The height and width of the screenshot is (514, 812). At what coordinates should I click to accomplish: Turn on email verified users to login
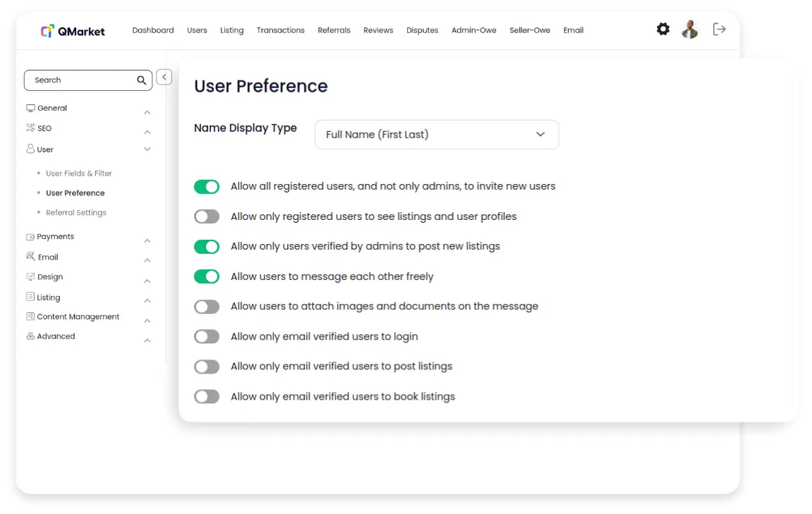pos(207,337)
